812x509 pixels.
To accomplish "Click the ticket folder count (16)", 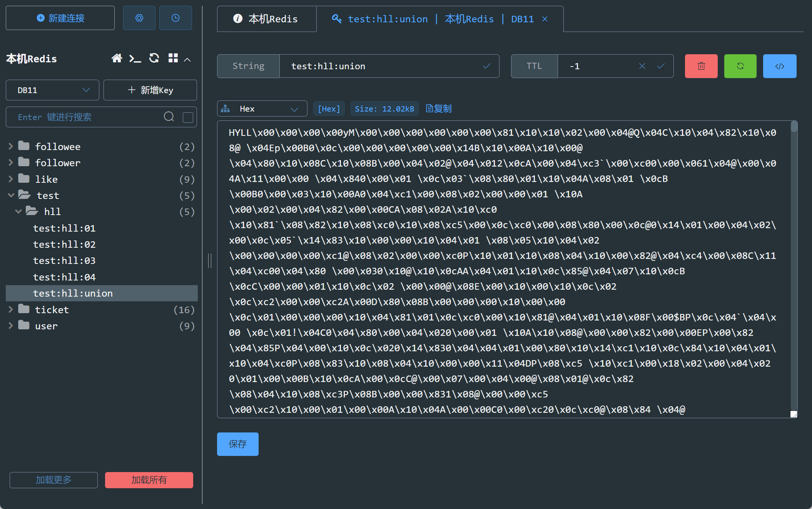I will (x=184, y=310).
